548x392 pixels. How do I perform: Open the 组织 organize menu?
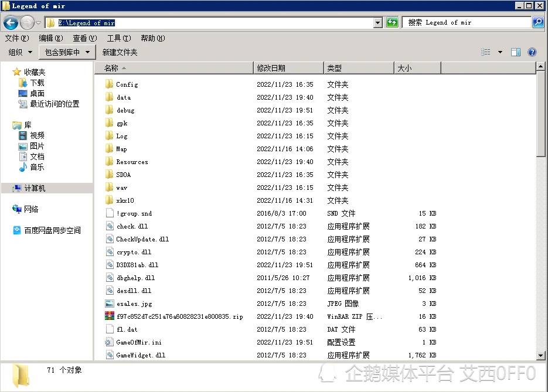click(x=19, y=52)
